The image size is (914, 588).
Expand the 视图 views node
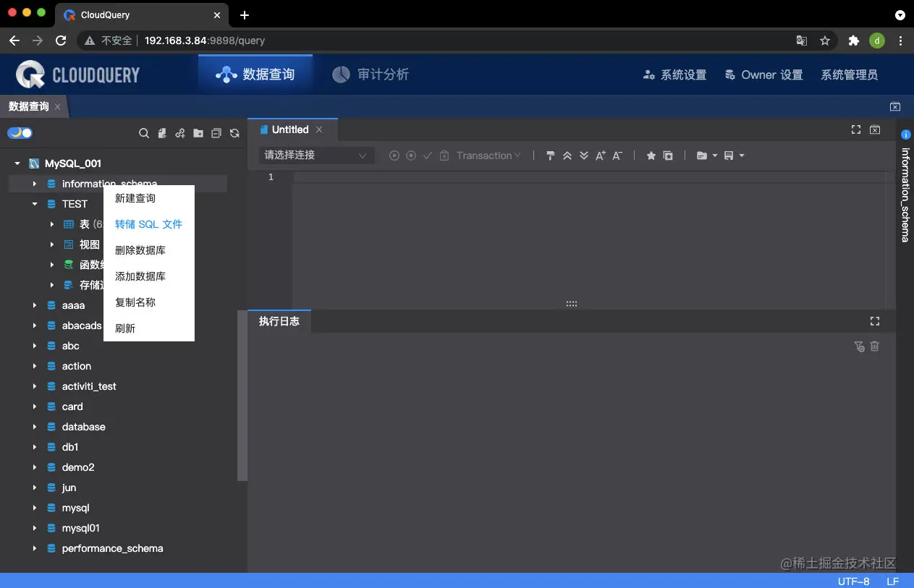pyautogui.click(x=52, y=244)
